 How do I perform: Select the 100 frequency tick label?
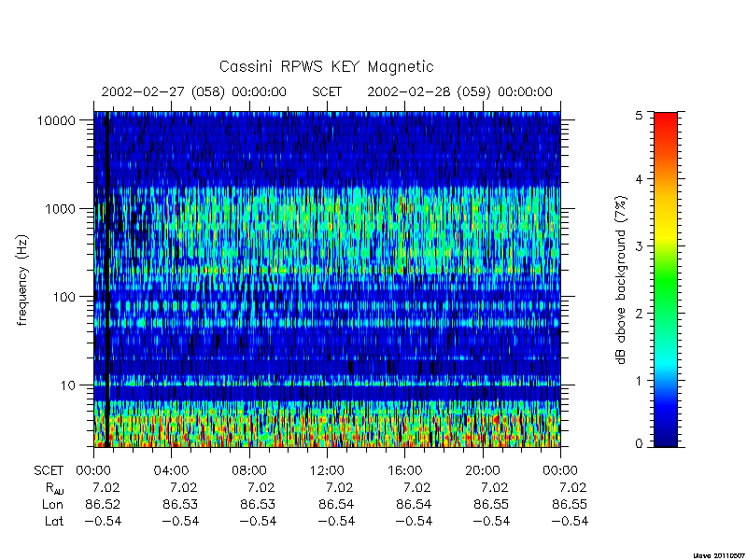(64, 297)
